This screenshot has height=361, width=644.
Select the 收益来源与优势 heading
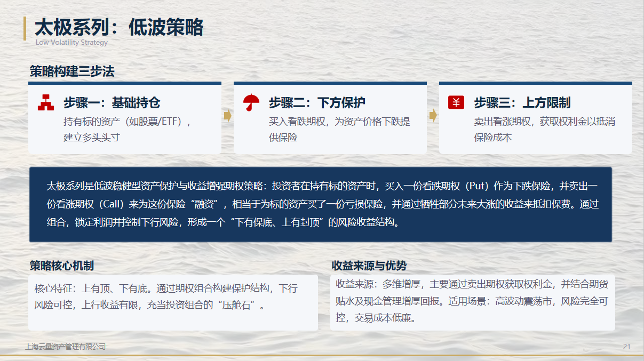pos(369,266)
